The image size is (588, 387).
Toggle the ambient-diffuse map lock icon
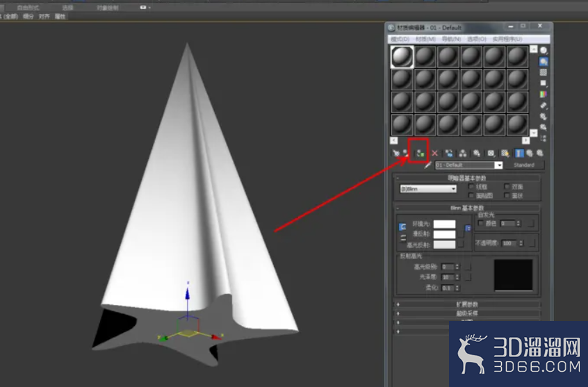[x=468, y=228]
